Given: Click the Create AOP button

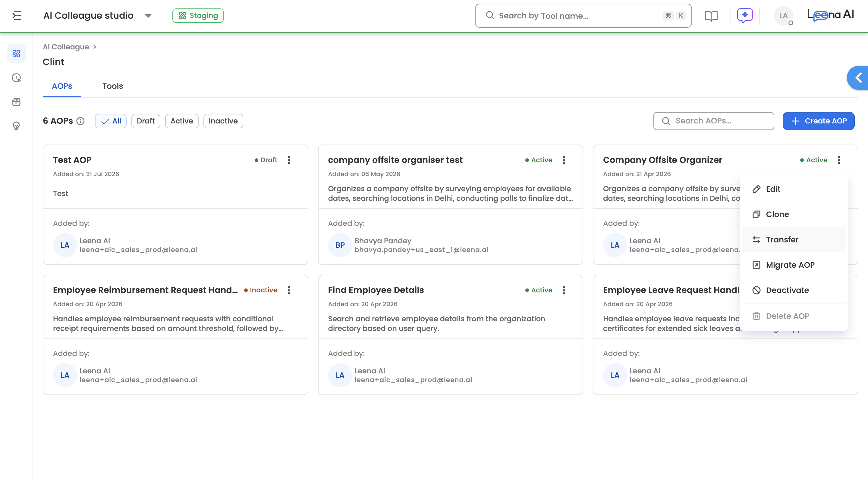Looking at the screenshot, I should tap(819, 121).
